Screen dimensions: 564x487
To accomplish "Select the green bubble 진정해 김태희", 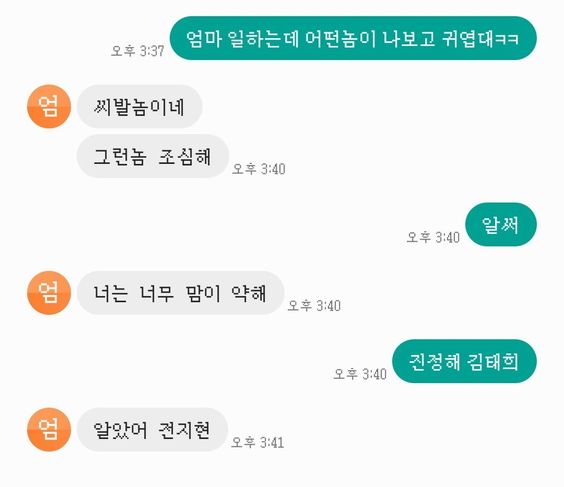I will pyautogui.click(x=464, y=361).
